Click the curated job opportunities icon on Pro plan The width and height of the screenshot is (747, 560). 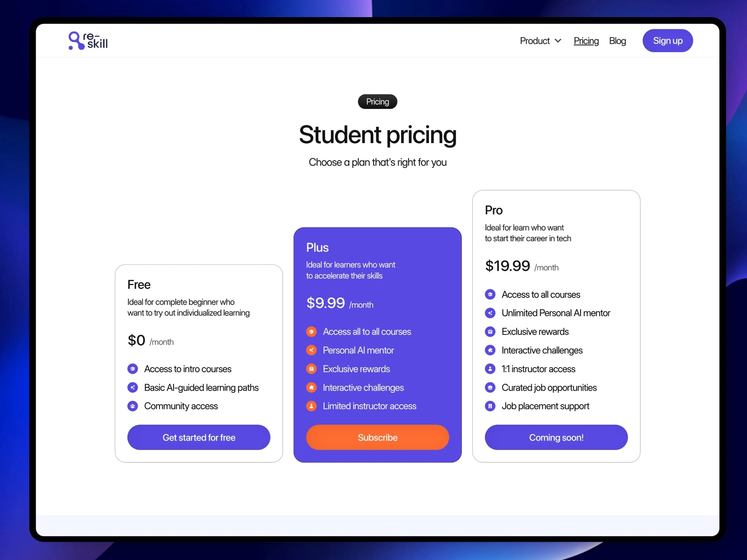(x=490, y=387)
